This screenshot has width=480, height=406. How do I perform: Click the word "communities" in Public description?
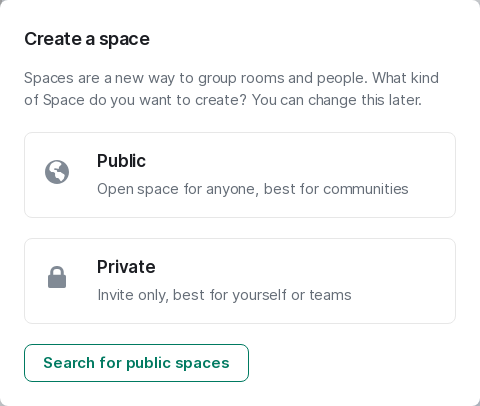pyautogui.click(x=366, y=189)
